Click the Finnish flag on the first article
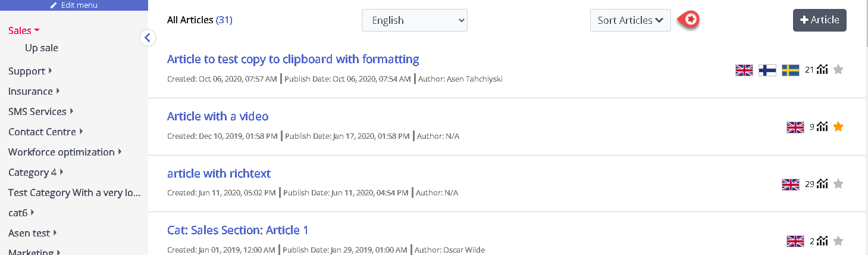Screen dimensions: 868x255 click(767, 70)
